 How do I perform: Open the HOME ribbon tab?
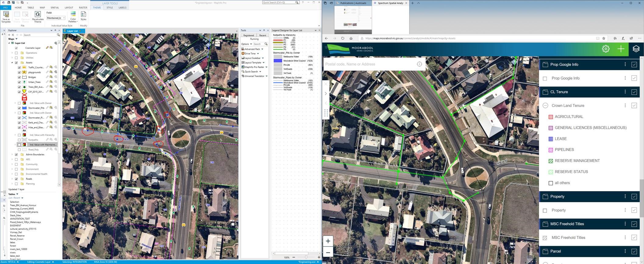tap(18, 8)
